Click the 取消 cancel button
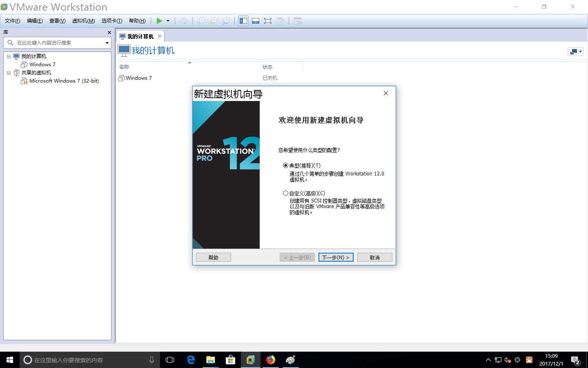588x368 pixels. (x=374, y=257)
